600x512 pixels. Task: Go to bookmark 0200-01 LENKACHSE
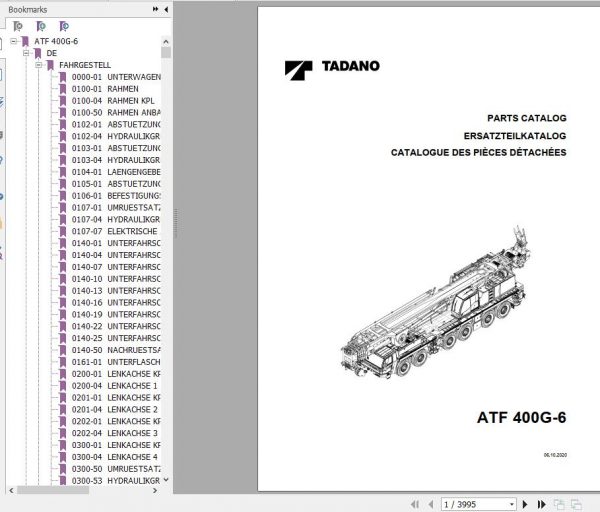[x=116, y=373]
